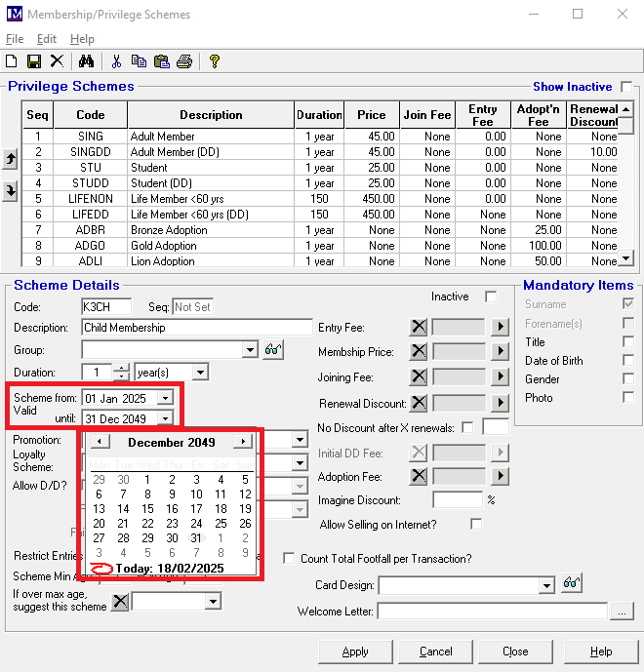
Task: Select December 25 in the calendar
Action: coord(221,524)
